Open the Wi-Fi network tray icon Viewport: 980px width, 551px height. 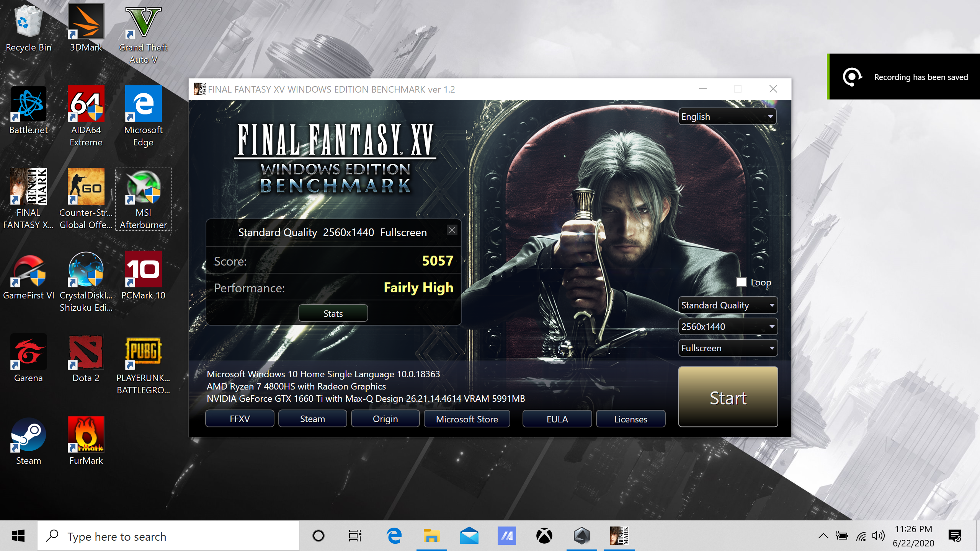pos(861,536)
